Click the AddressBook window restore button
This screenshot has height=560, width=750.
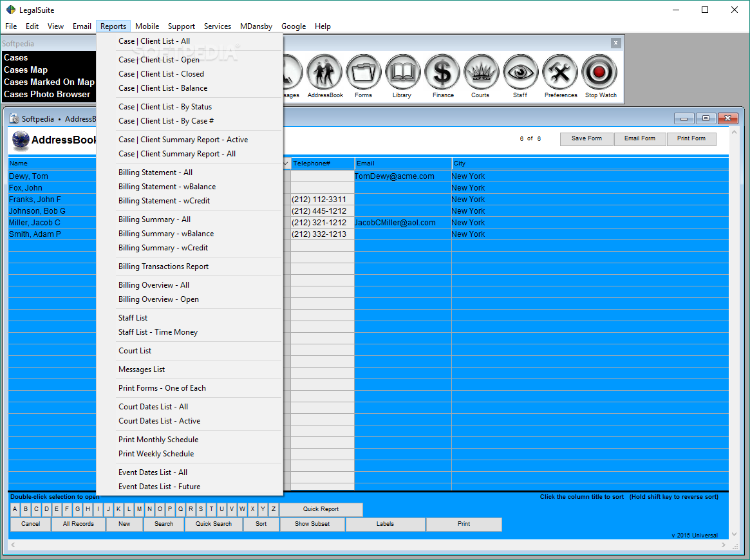pyautogui.click(x=706, y=118)
